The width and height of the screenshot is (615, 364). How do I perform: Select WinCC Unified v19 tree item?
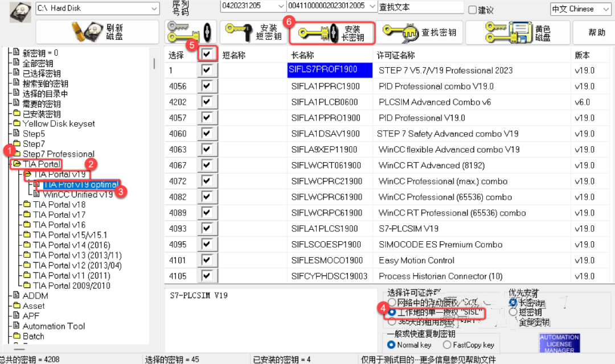pos(78,195)
